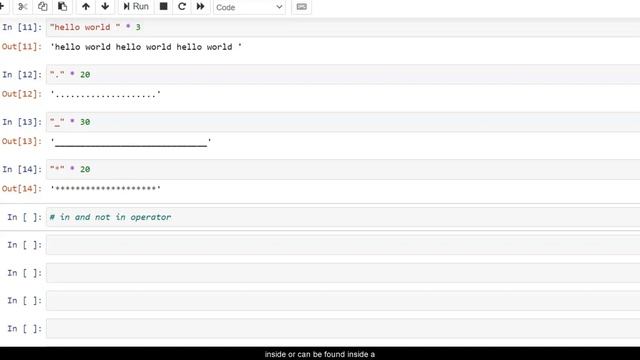The width and height of the screenshot is (640, 360).
Task: Edit cell 12 with dot times 20
Action: point(343,75)
